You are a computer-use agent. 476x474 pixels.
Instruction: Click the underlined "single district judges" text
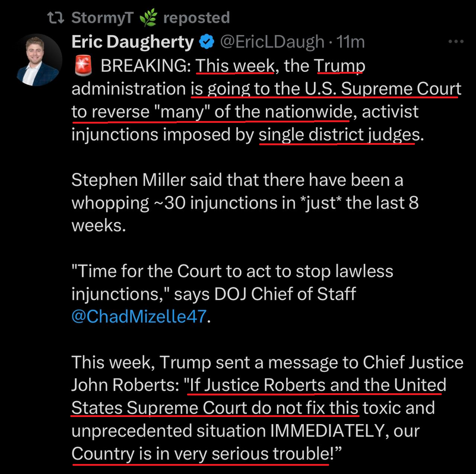click(x=339, y=134)
